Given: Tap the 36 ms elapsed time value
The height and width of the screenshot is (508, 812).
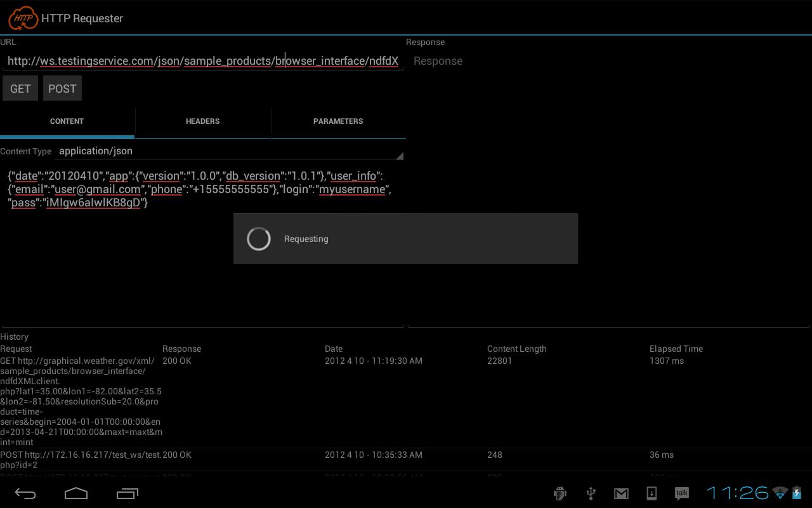Looking at the screenshot, I should (x=662, y=455).
